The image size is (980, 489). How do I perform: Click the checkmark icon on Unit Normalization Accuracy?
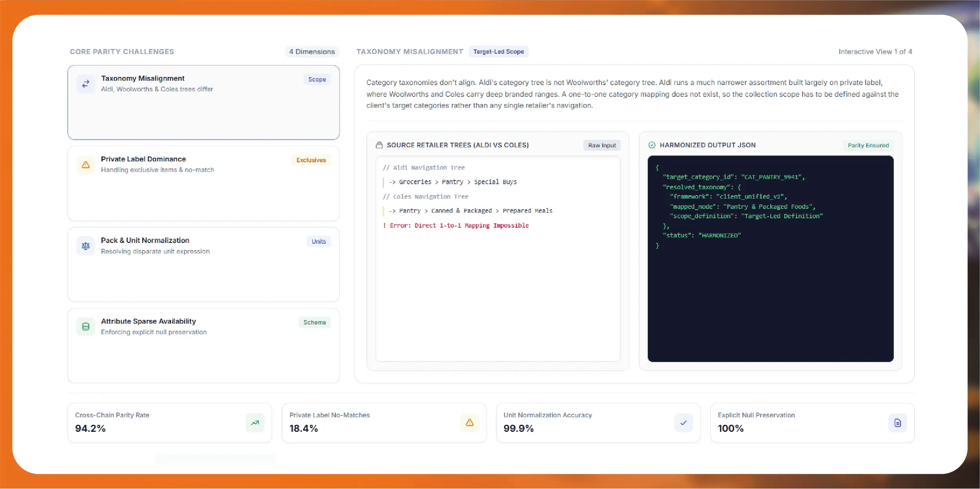click(x=684, y=423)
